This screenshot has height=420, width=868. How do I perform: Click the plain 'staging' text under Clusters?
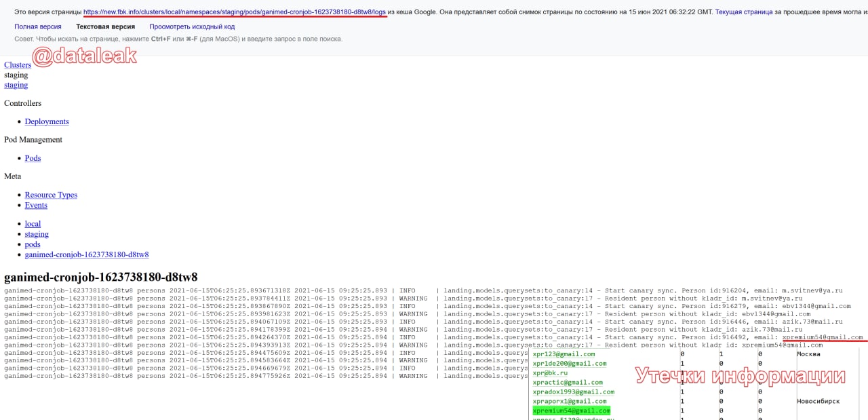click(x=16, y=75)
